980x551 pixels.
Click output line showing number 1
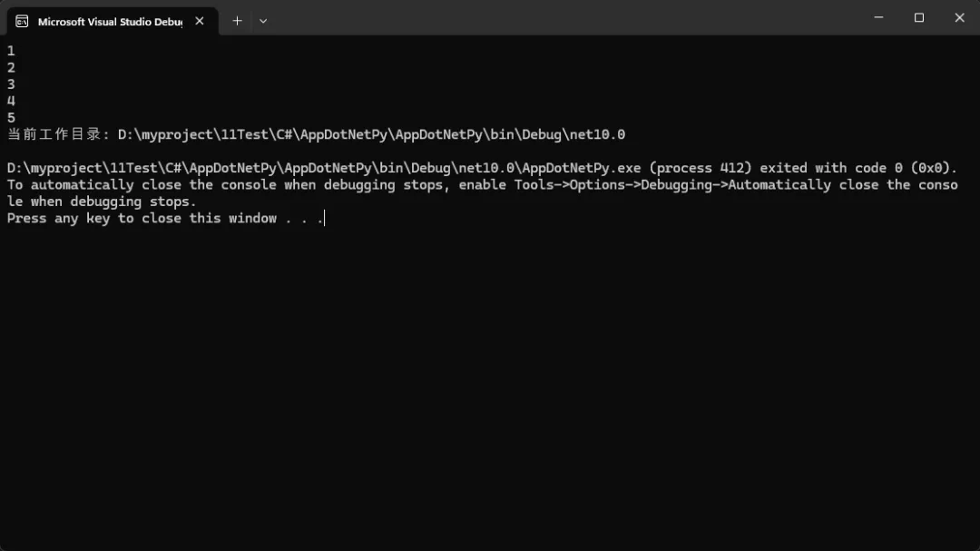coord(11,51)
